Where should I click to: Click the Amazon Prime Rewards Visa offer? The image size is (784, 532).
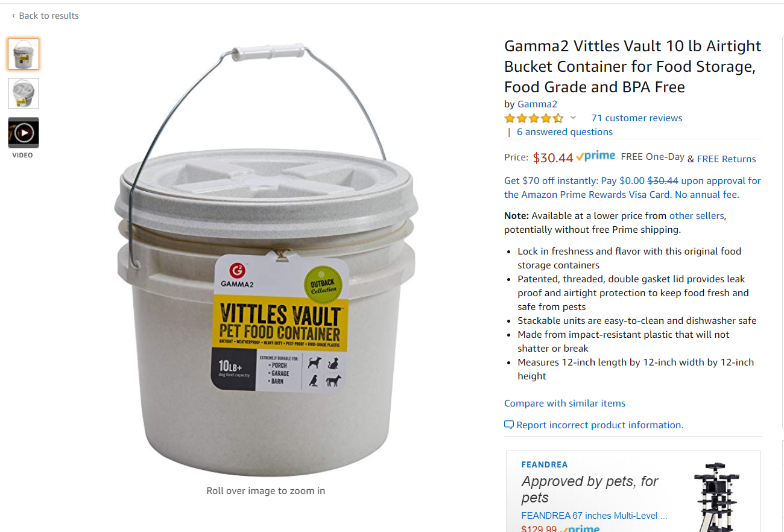(x=633, y=188)
